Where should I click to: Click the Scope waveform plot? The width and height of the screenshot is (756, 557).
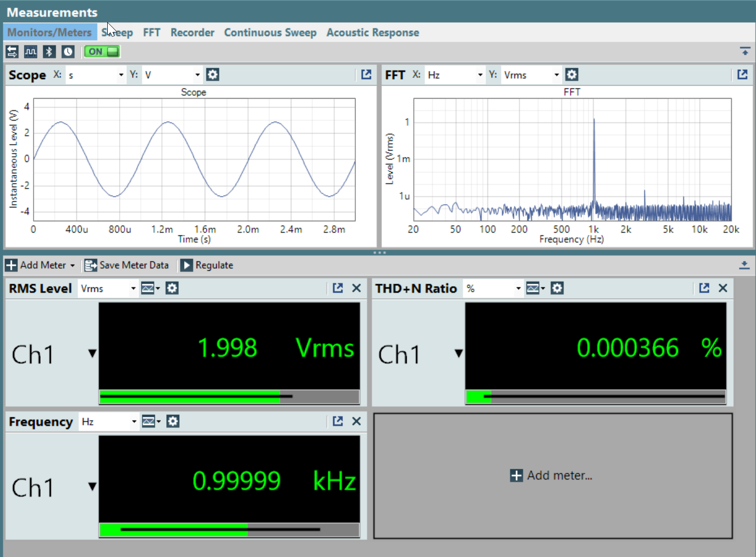194,160
